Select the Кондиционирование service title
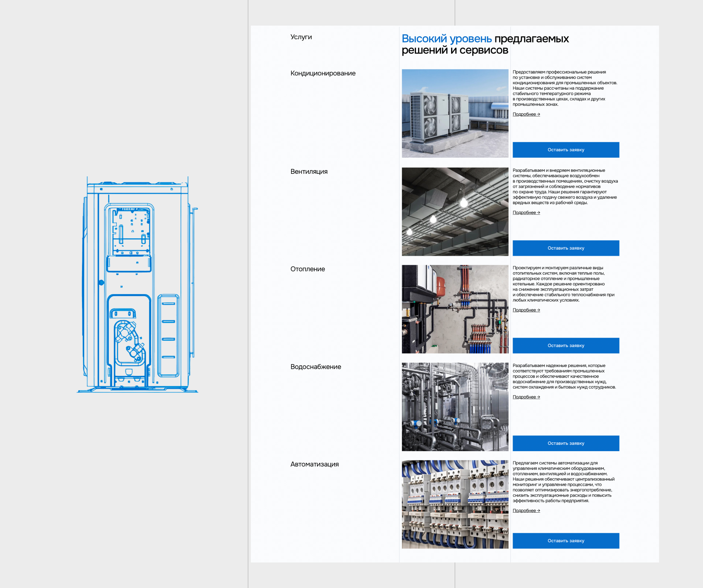This screenshot has height=588, width=703. (323, 74)
